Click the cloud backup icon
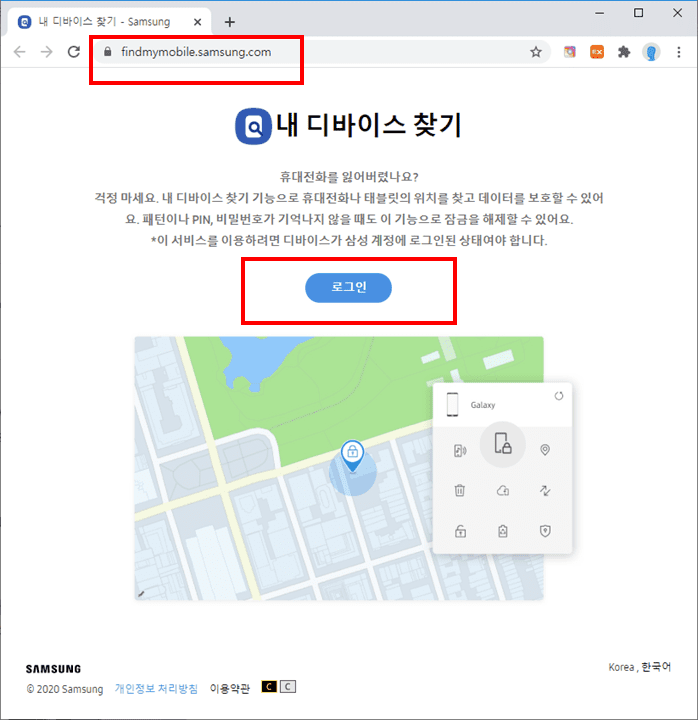The height and width of the screenshot is (720, 698). [503, 491]
